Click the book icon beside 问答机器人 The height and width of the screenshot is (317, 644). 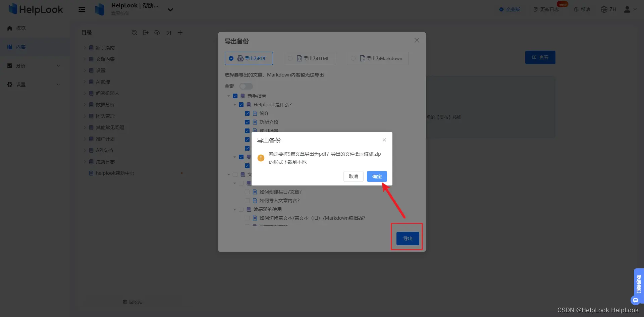point(91,93)
